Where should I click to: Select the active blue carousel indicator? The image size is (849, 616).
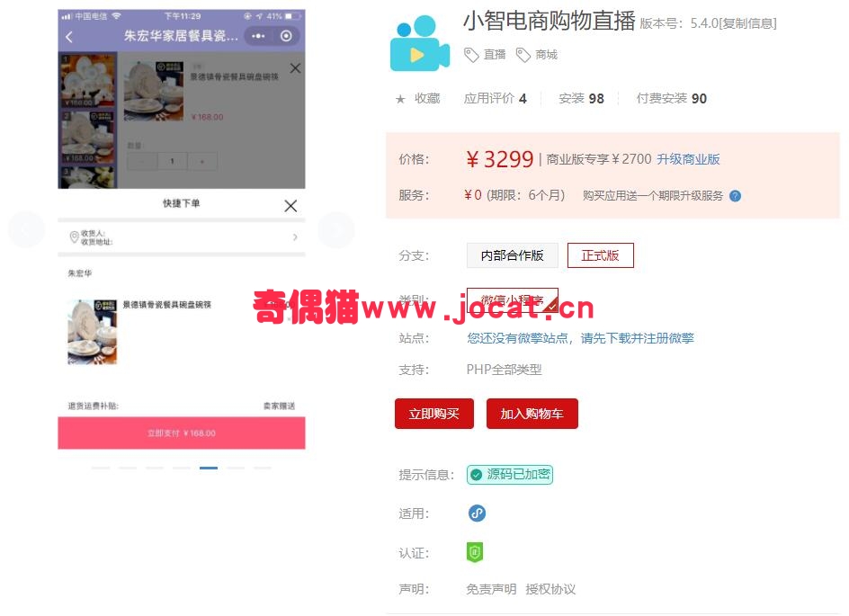coord(209,468)
